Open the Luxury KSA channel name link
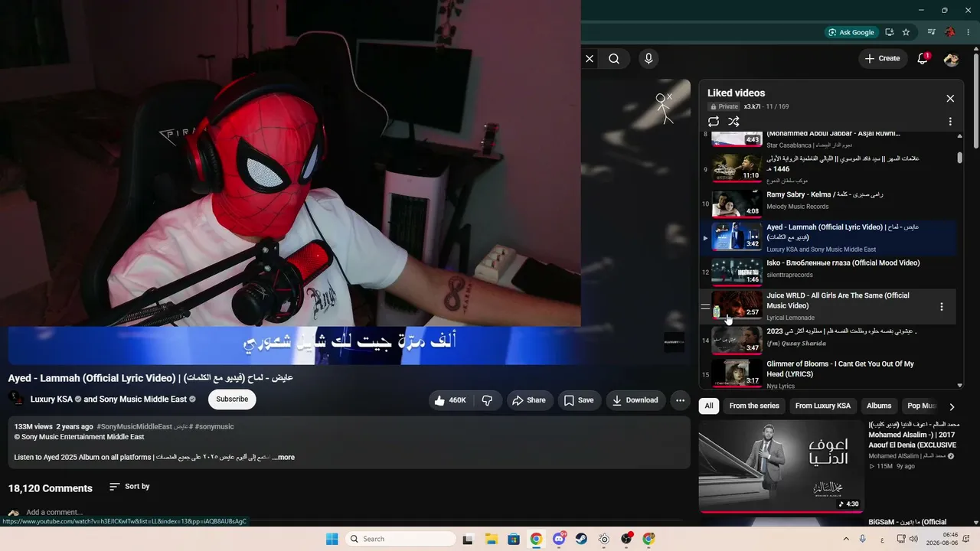 [52, 399]
